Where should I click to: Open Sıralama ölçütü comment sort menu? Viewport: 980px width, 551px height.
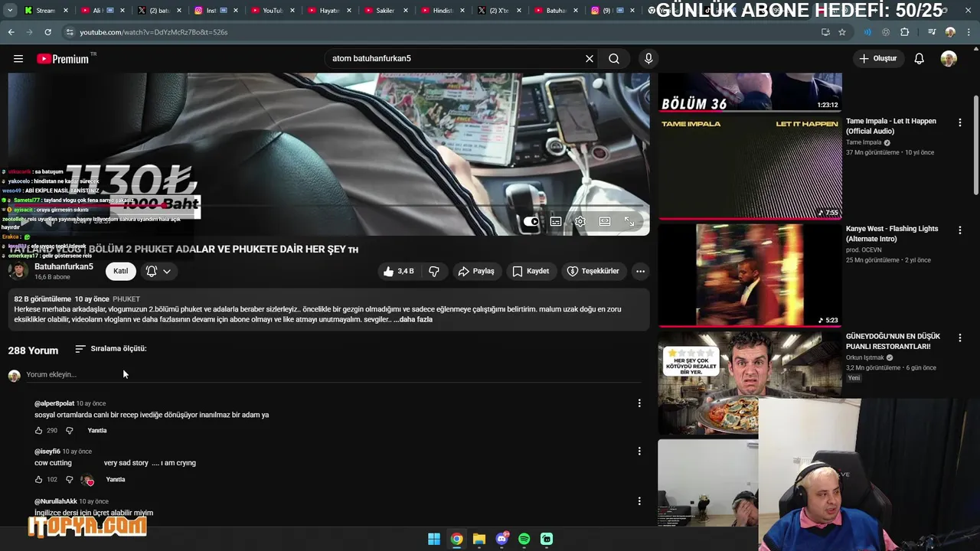click(110, 349)
